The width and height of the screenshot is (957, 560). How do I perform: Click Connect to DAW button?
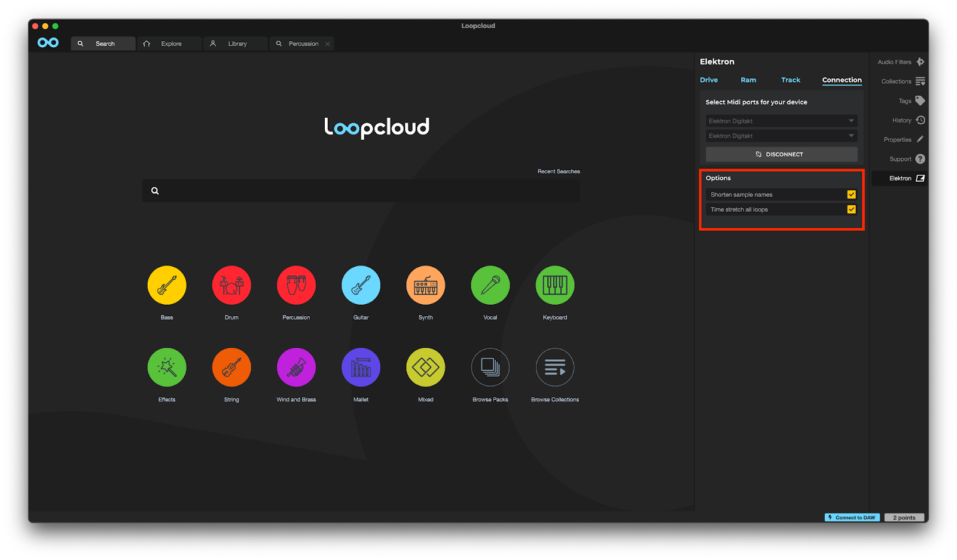pos(852,518)
